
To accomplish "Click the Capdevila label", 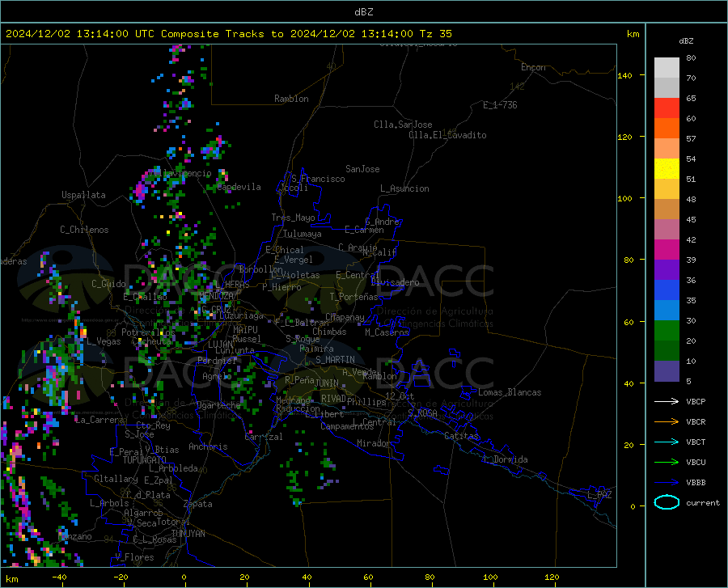I will click(239, 187).
